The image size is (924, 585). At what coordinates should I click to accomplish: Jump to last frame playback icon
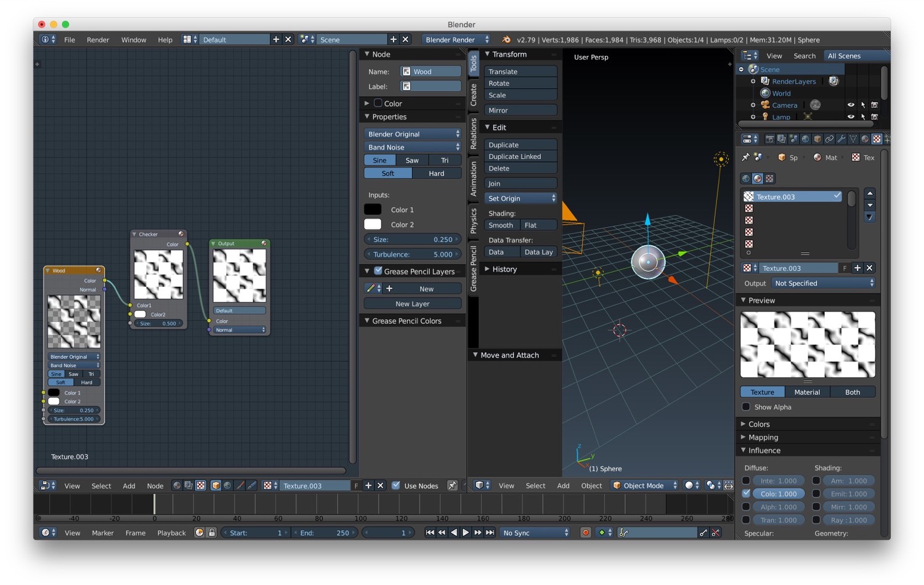pyautogui.click(x=490, y=533)
